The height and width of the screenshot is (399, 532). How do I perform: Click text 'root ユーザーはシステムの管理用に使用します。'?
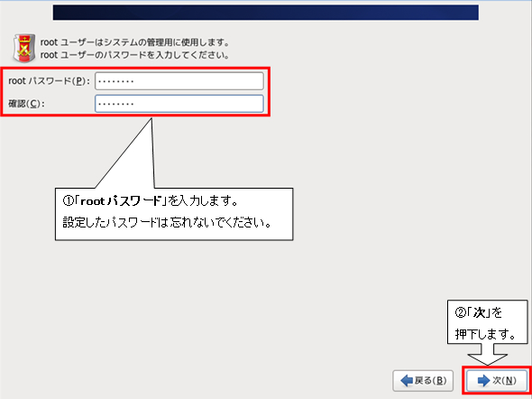(x=135, y=42)
